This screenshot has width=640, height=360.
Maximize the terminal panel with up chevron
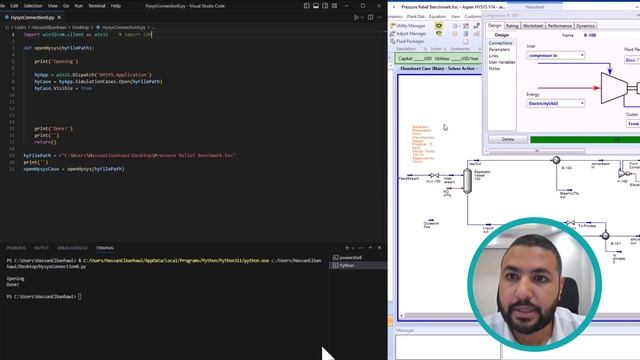point(370,248)
